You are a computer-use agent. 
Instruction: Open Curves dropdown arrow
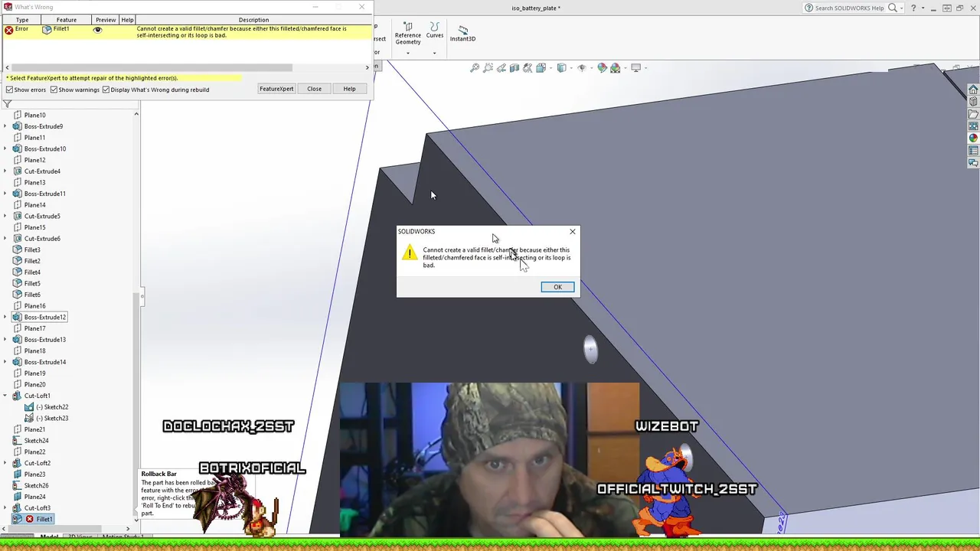pos(434,53)
